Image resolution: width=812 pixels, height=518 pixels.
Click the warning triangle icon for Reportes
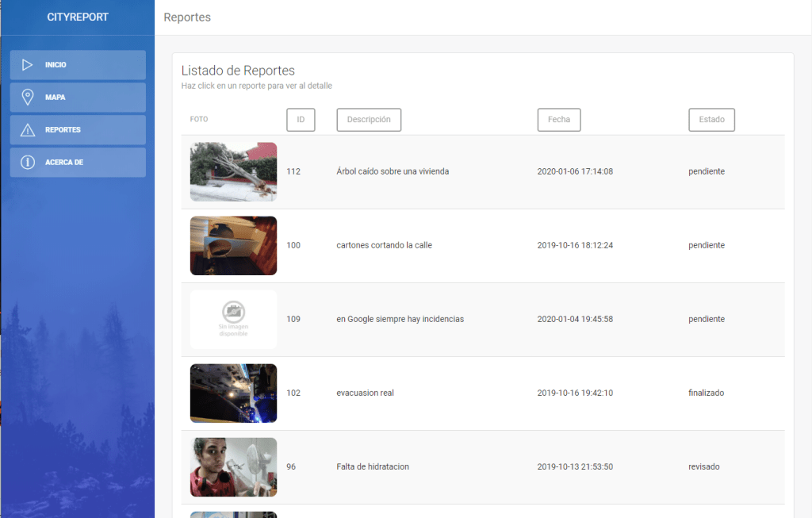click(28, 130)
